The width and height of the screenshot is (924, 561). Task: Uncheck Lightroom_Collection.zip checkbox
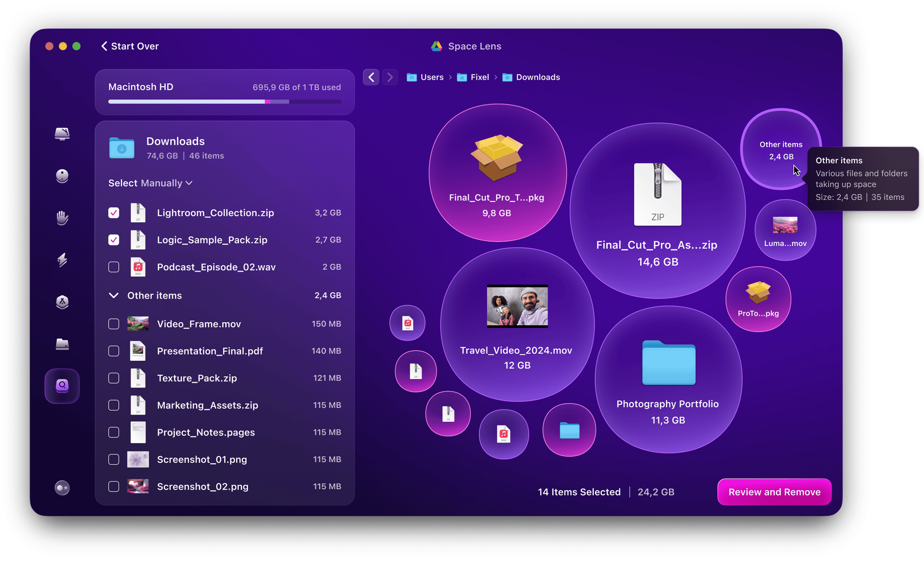114,213
